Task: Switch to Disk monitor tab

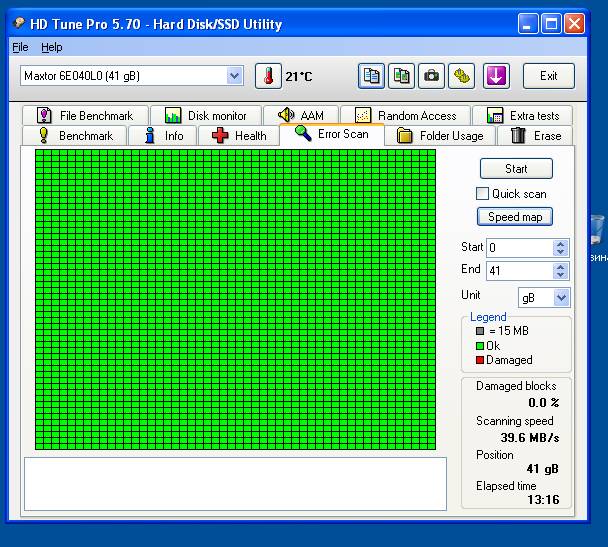Action: click(206, 116)
